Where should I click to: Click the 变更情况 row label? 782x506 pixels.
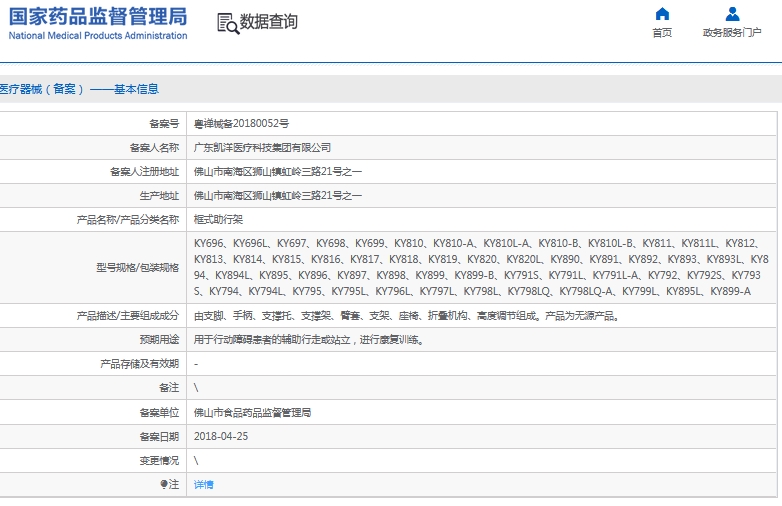[159, 460]
